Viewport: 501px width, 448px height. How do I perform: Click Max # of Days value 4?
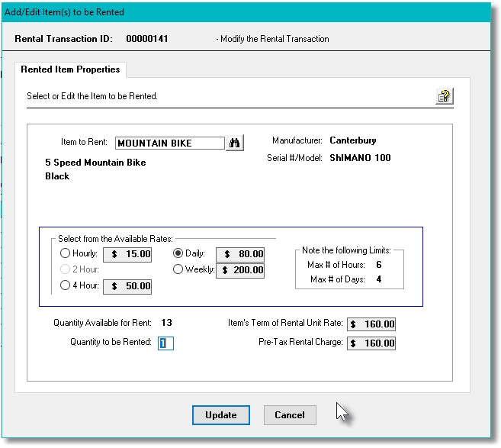click(379, 279)
